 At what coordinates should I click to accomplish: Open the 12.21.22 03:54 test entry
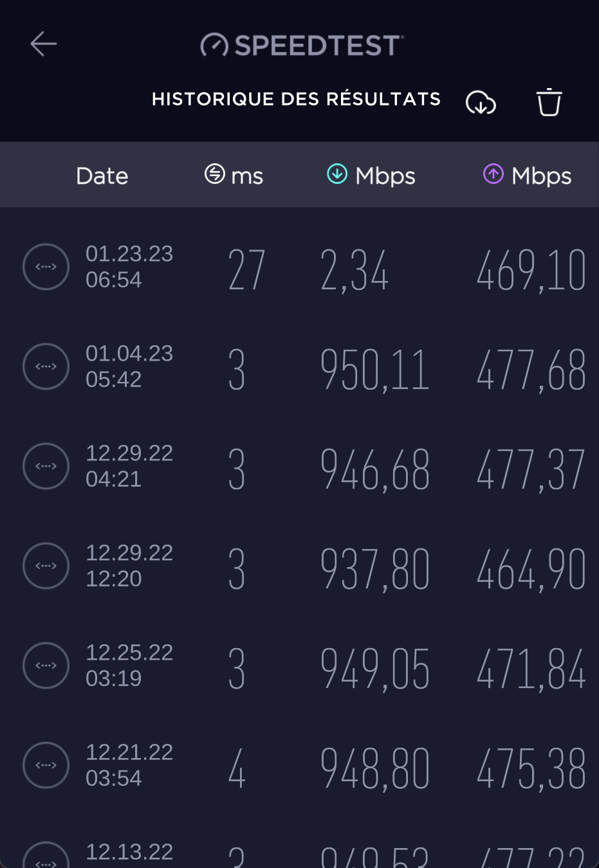[129, 764]
